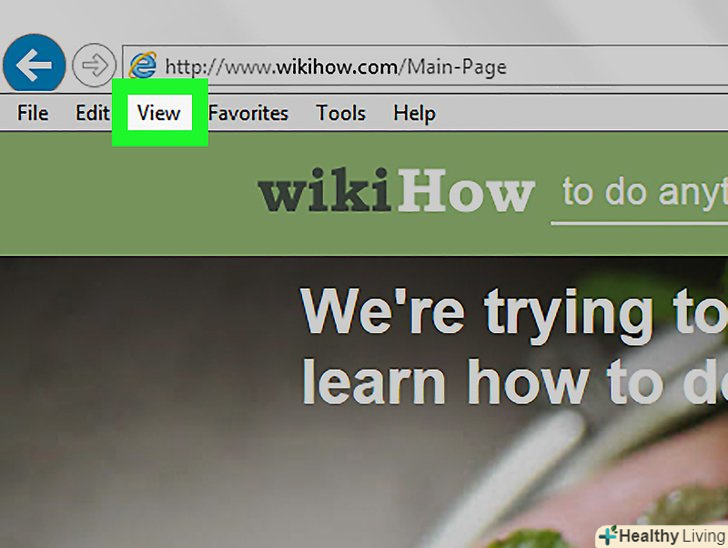Open the File menu

click(32, 113)
